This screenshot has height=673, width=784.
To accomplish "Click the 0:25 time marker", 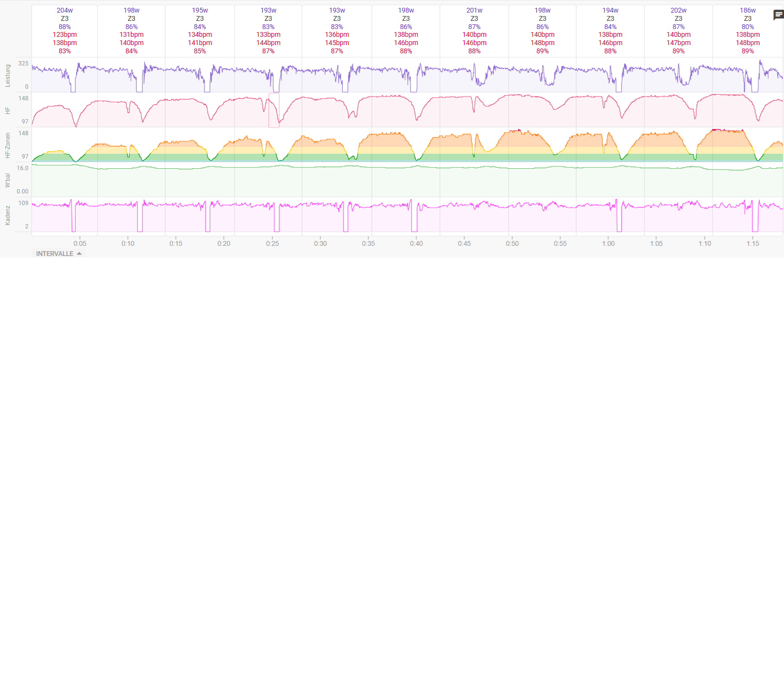I will (x=272, y=243).
